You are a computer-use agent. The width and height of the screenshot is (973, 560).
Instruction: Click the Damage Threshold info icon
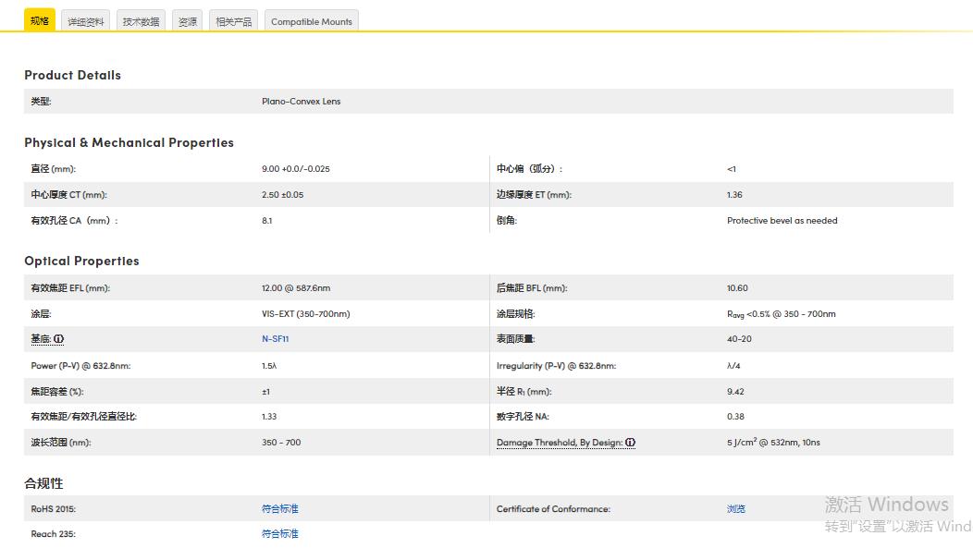tap(630, 443)
